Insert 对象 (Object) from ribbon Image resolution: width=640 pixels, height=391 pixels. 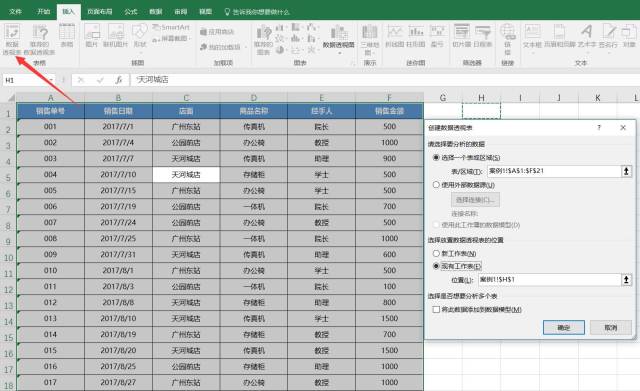[x=629, y=36]
